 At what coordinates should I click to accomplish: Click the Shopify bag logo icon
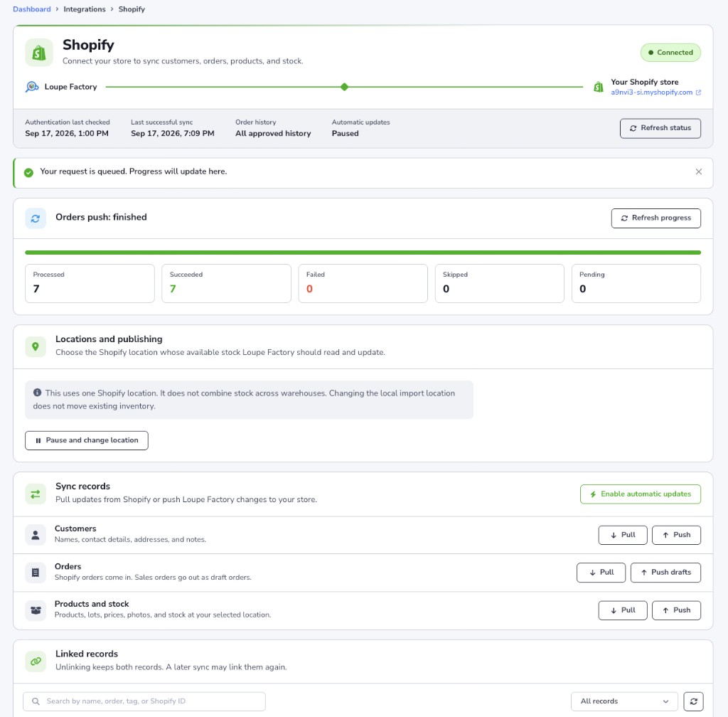[x=39, y=53]
